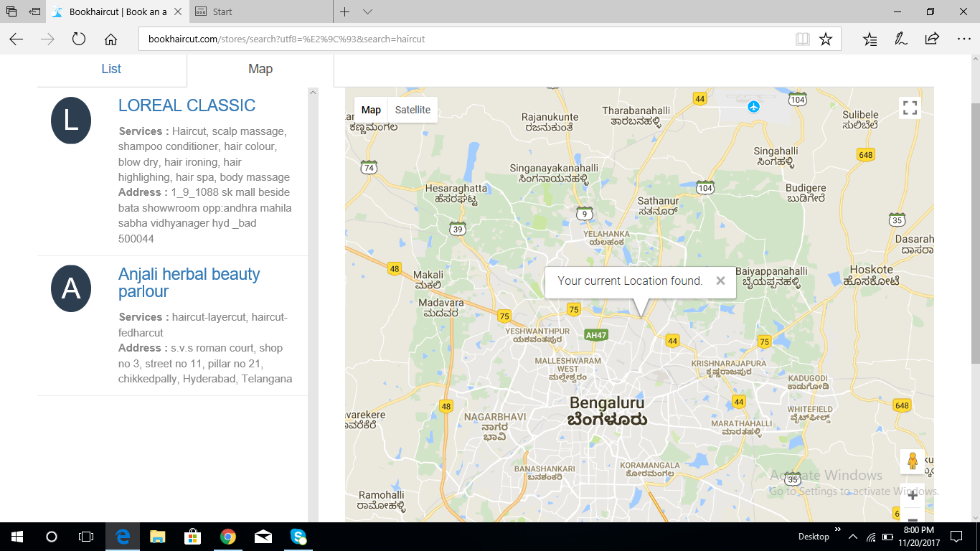Click the LOREAL CLASSIC avatar letter L

(71, 121)
